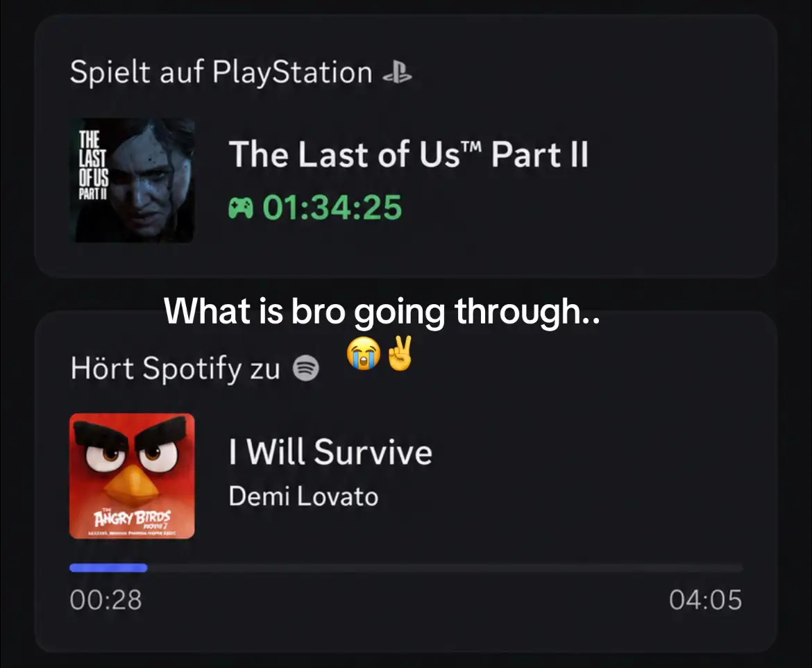Click the green game controller icon

click(x=241, y=208)
